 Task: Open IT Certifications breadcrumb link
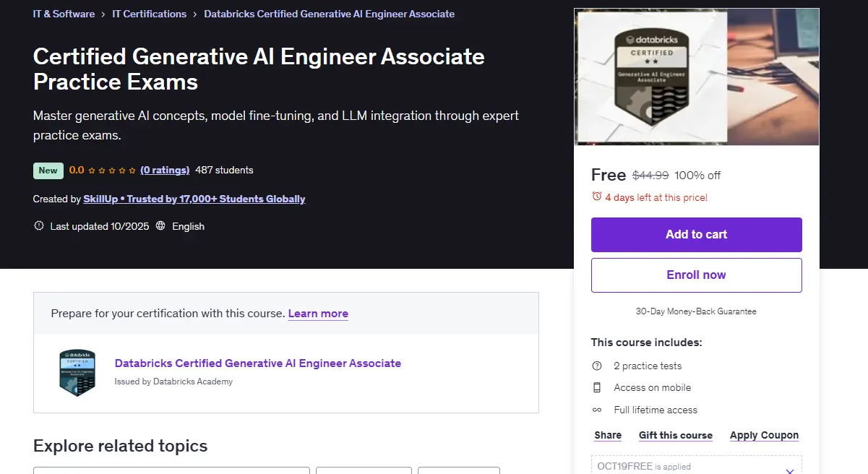tap(150, 14)
